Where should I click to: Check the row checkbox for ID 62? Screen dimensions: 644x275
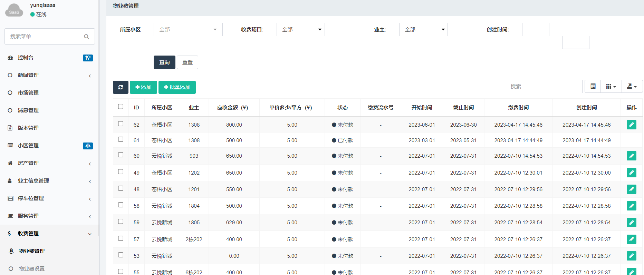121,124
